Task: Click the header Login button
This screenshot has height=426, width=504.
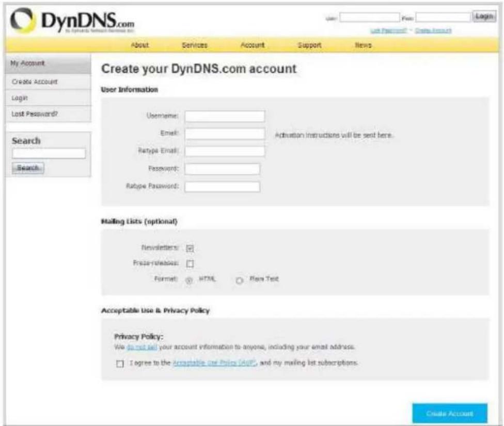Action: click(x=484, y=17)
